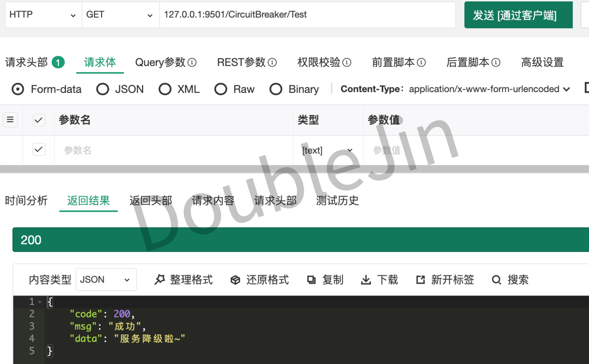This screenshot has width=589, height=364.
Task: Click the gray panel splitter bar
Action: pyautogui.click(x=294, y=169)
